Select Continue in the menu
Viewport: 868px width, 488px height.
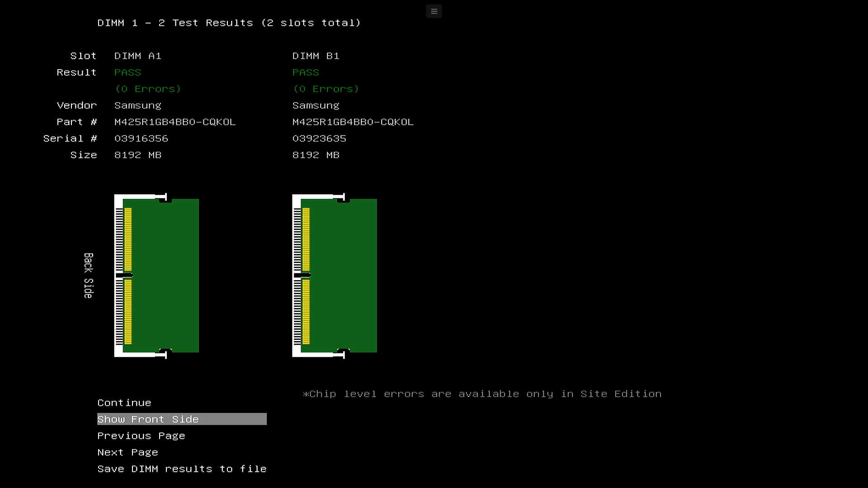tap(124, 403)
